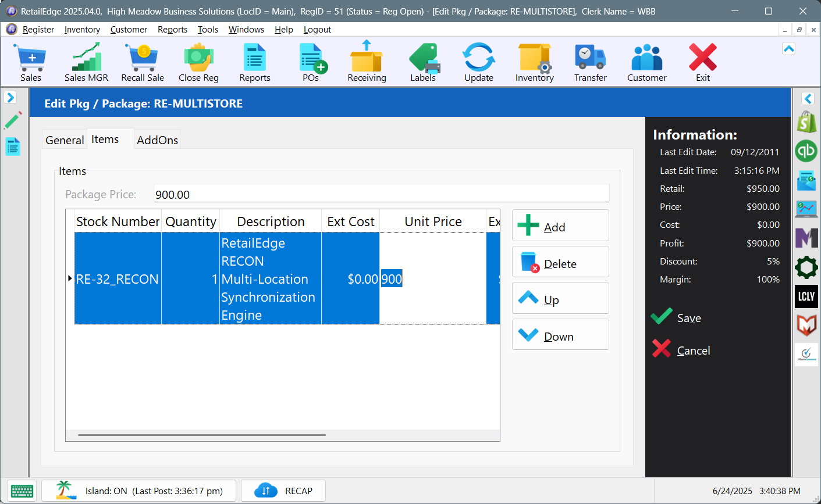
Task: Open the sales chart monitor sidebar icon
Action: 806,209
